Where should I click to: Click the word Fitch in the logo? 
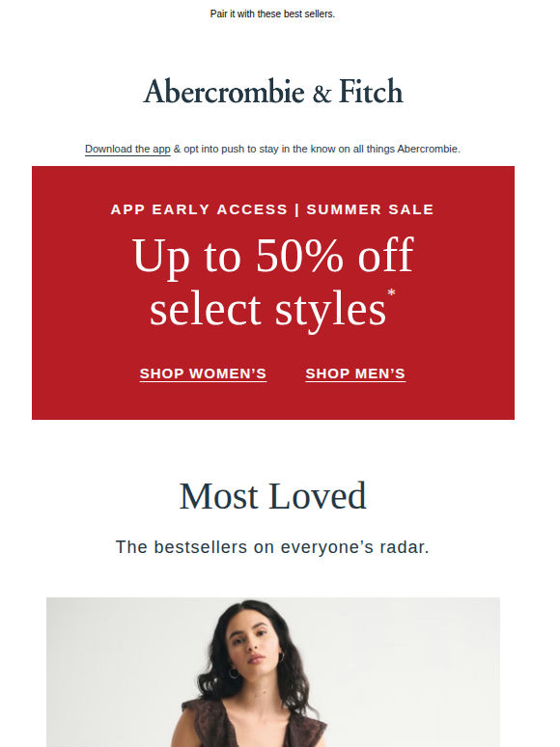click(x=371, y=91)
